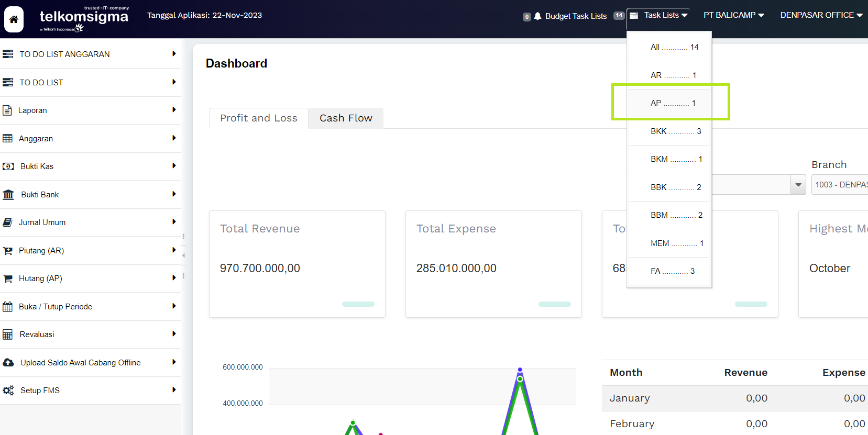The width and height of the screenshot is (868, 435).
Task: Click the Budget Task Lists bell icon
Action: 537,16
